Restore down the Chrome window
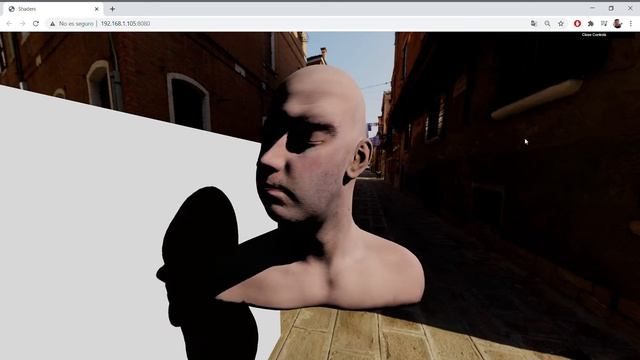The height and width of the screenshot is (360, 640). pyautogui.click(x=611, y=8)
